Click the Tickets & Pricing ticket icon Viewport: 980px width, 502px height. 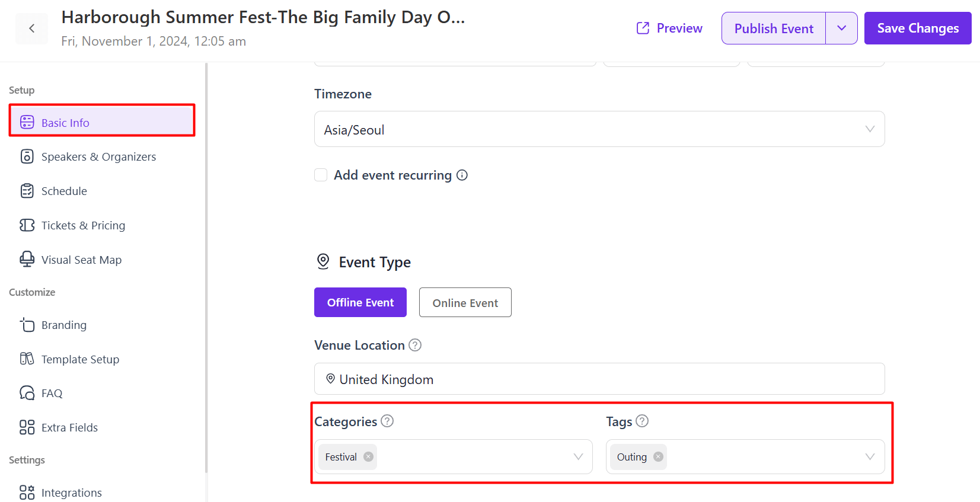tap(27, 225)
